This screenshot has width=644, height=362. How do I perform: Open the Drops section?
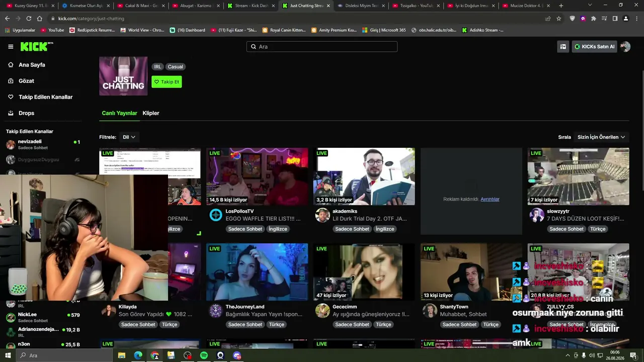click(x=26, y=113)
